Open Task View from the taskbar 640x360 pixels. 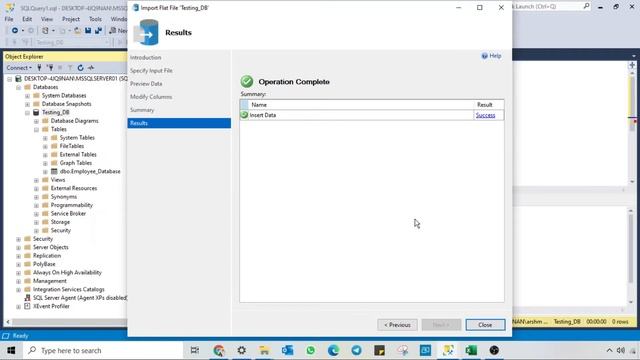tap(195, 351)
